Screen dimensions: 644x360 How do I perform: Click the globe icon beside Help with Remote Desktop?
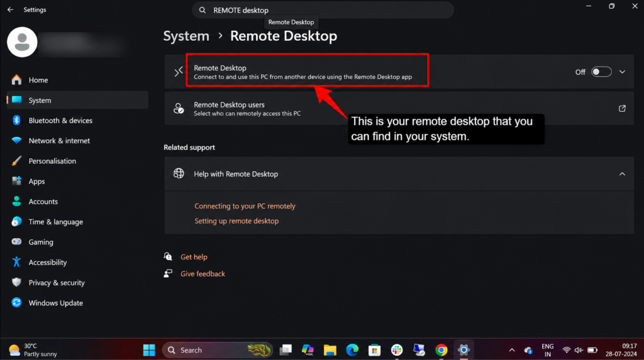pyautogui.click(x=179, y=173)
